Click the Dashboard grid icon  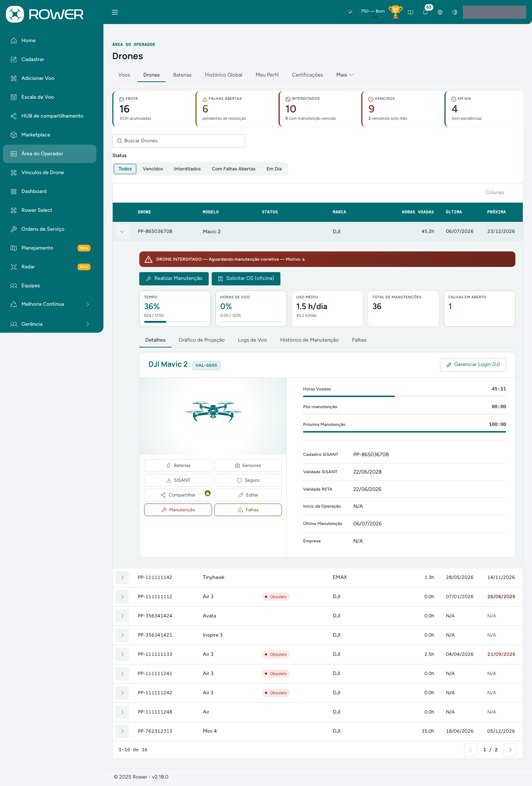click(x=14, y=192)
